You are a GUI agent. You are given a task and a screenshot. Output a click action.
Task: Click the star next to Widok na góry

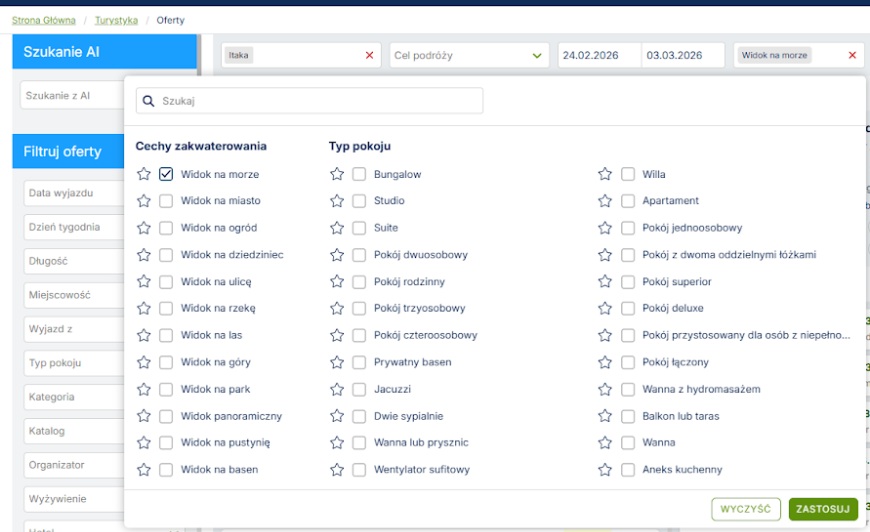pyautogui.click(x=144, y=362)
